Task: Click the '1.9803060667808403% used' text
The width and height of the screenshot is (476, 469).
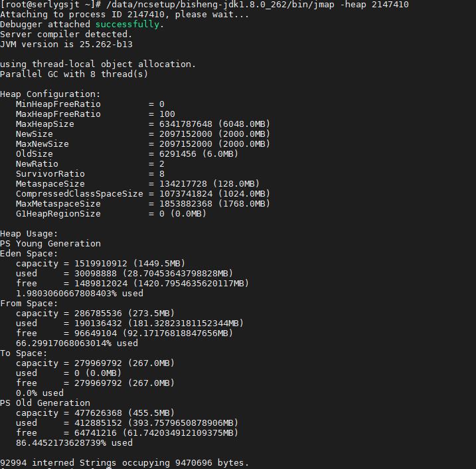Action: point(80,294)
